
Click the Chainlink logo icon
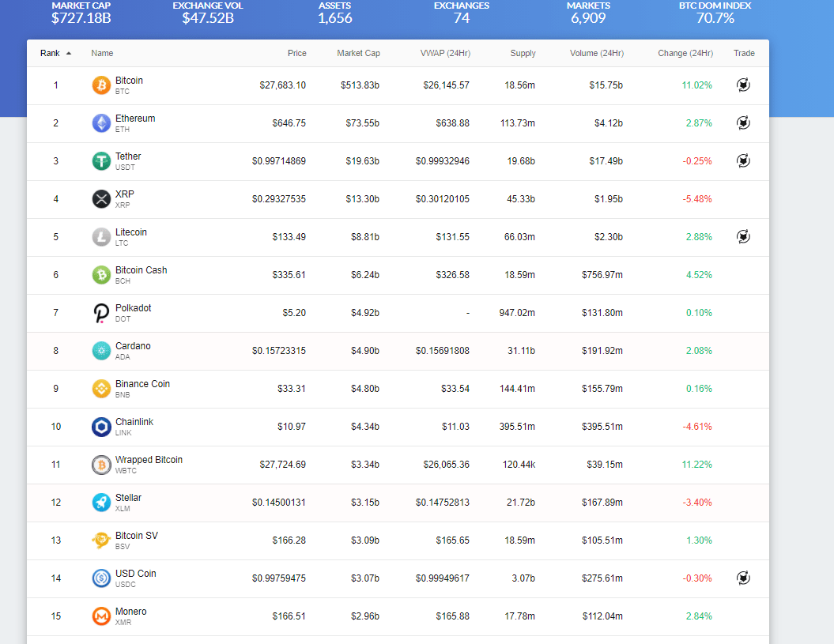click(x=101, y=427)
